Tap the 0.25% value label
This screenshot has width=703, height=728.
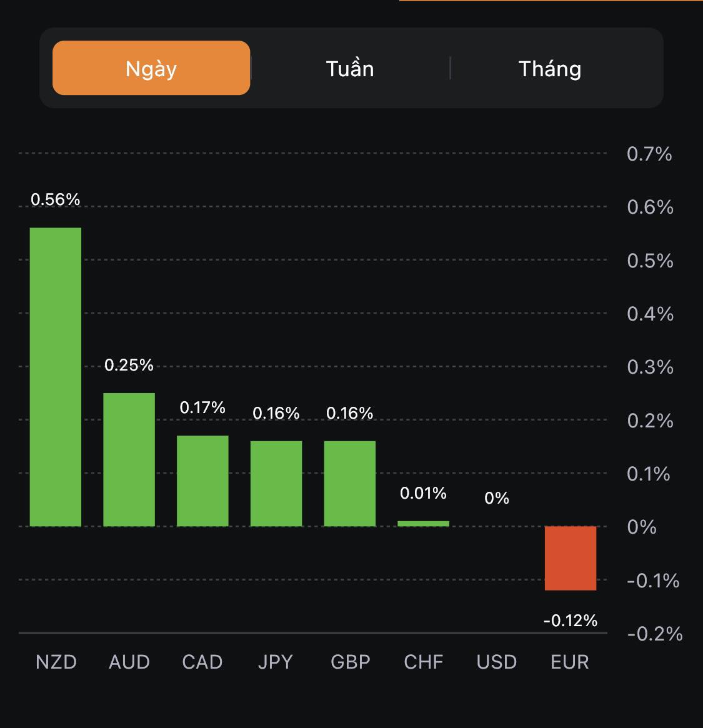tap(129, 365)
